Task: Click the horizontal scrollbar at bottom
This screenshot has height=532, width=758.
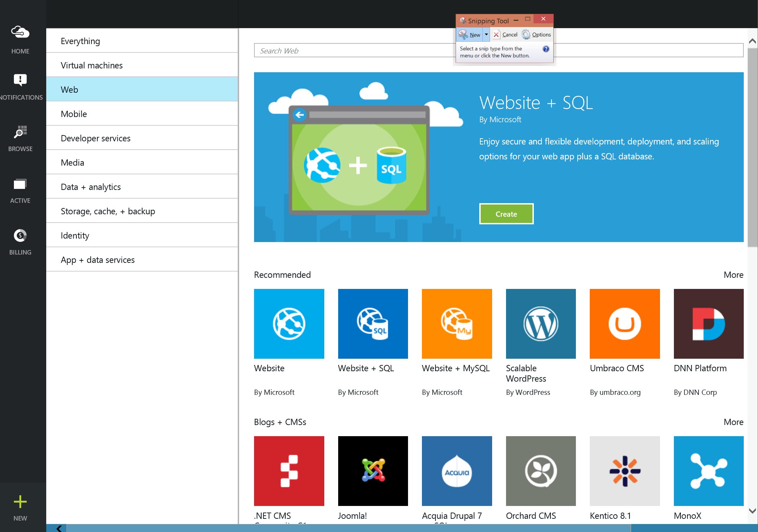Action: (349, 528)
